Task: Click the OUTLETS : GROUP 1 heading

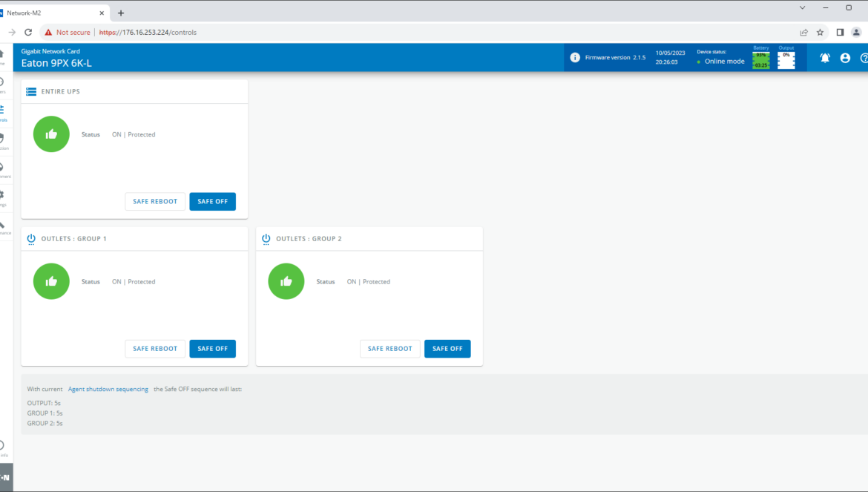Action: 73,238
